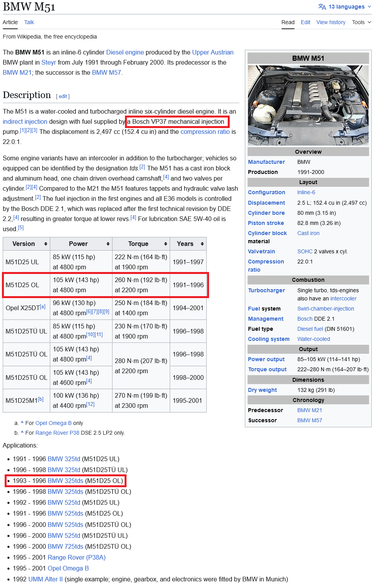Open reference 12 on M51D25M1 row
This screenshot has height=588, width=392.
click(x=90, y=404)
